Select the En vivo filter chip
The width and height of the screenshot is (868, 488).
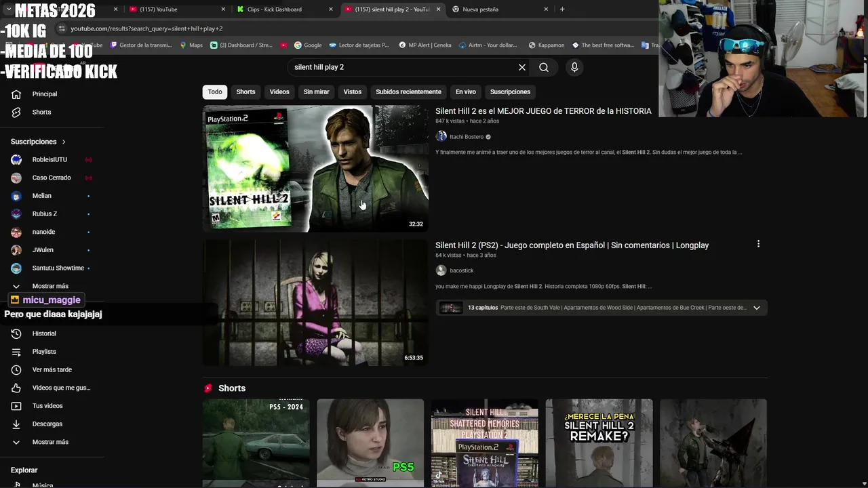click(465, 91)
